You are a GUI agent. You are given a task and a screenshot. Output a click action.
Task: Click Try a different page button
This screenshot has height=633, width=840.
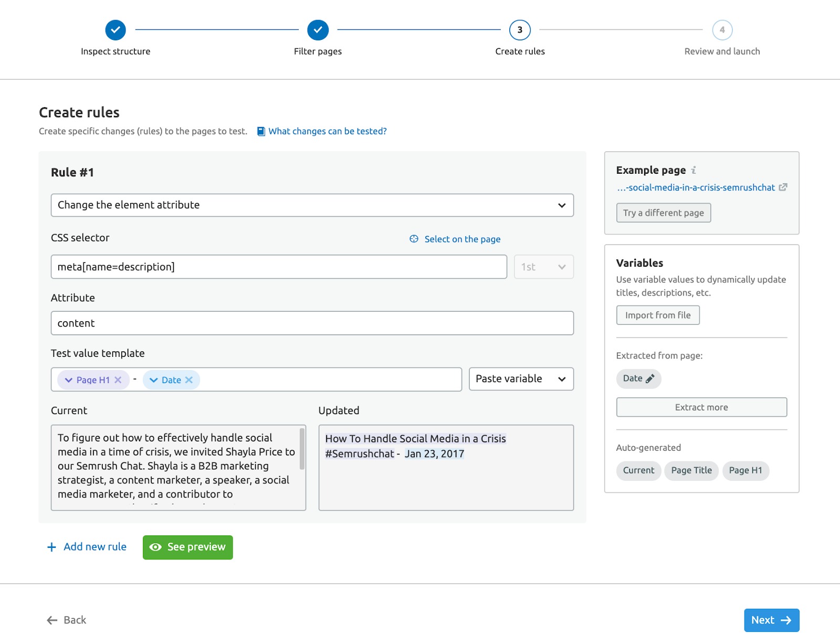click(663, 213)
